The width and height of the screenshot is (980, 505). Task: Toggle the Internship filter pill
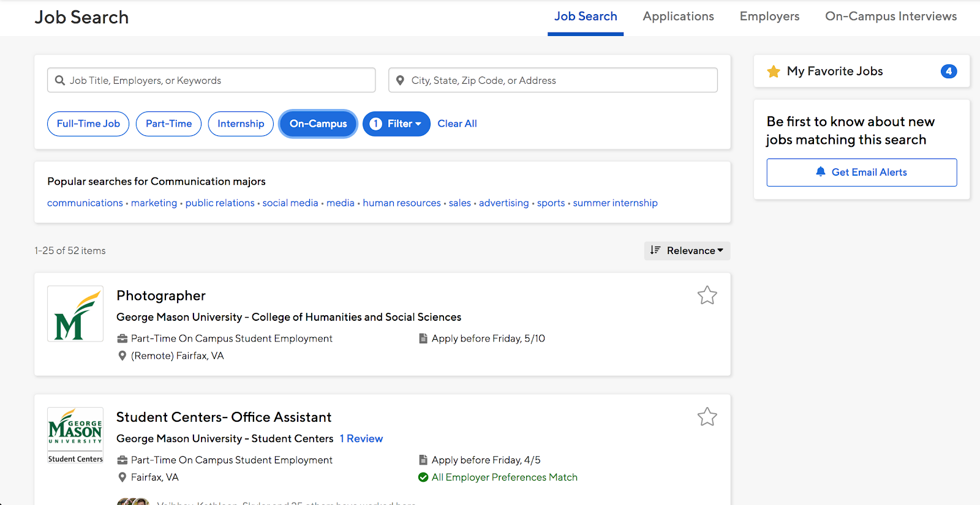[241, 124]
